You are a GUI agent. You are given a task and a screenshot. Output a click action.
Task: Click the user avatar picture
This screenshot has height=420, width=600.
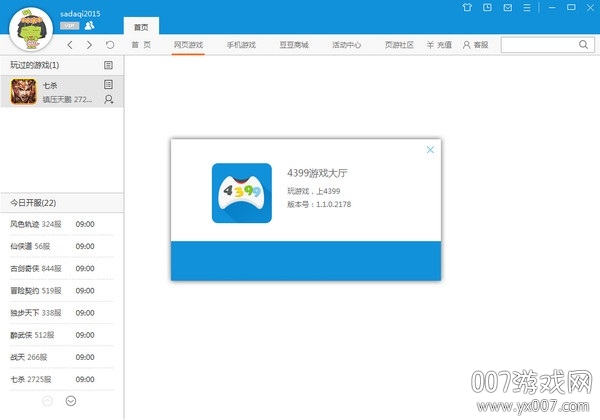click(31, 29)
